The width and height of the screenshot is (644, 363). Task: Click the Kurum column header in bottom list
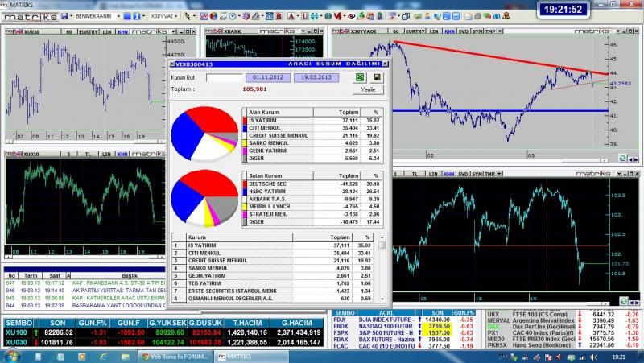(239, 237)
